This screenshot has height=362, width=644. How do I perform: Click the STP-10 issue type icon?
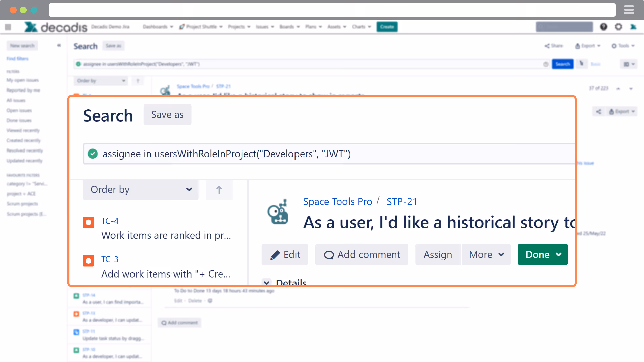tap(76, 350)
